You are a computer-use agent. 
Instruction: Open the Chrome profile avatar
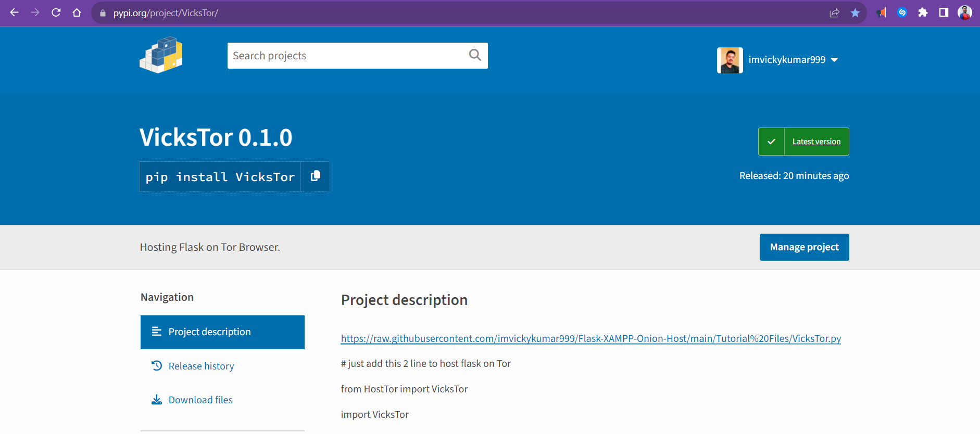[x=965, y=12]
